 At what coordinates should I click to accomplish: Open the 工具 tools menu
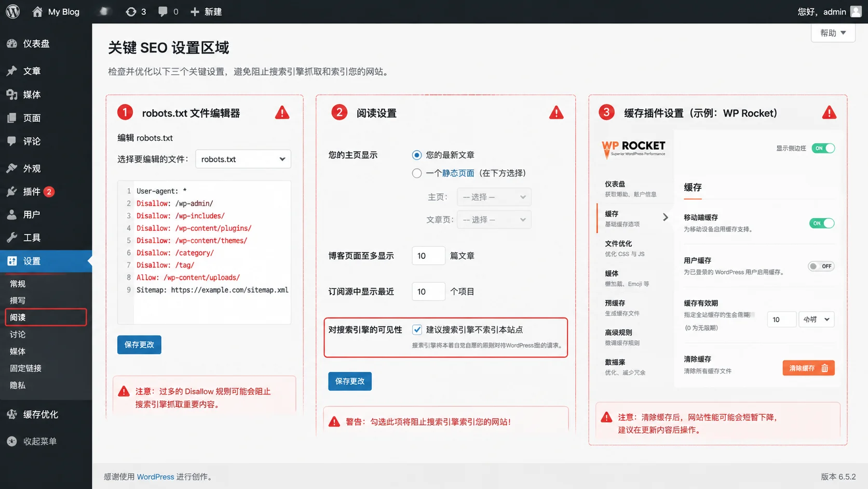tap(29, 237)
